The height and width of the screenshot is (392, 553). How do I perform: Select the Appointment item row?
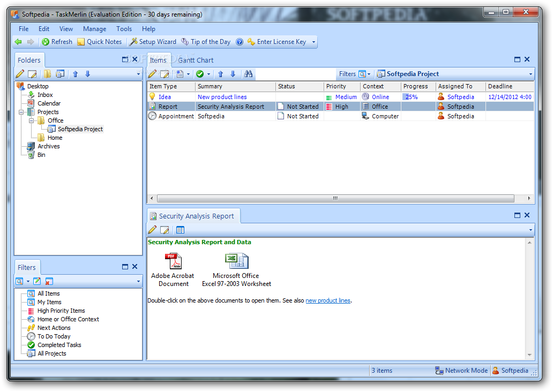point(340,116)
